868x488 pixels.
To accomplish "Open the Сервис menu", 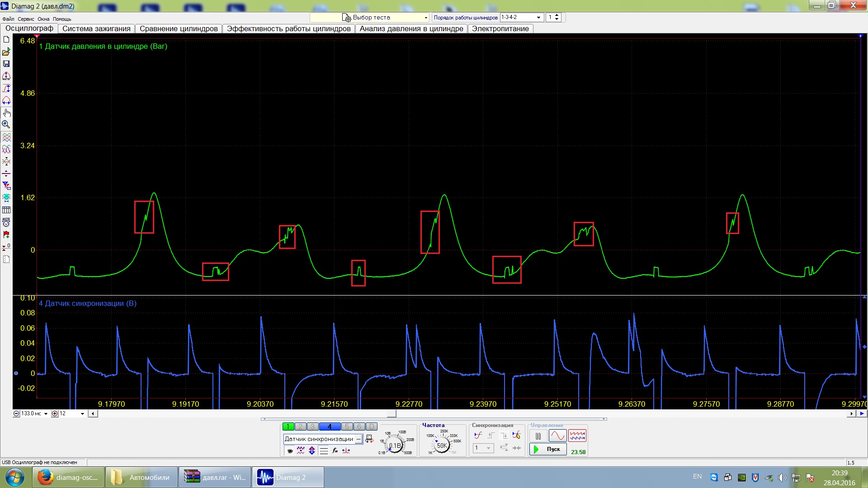I will click(26, 19).
